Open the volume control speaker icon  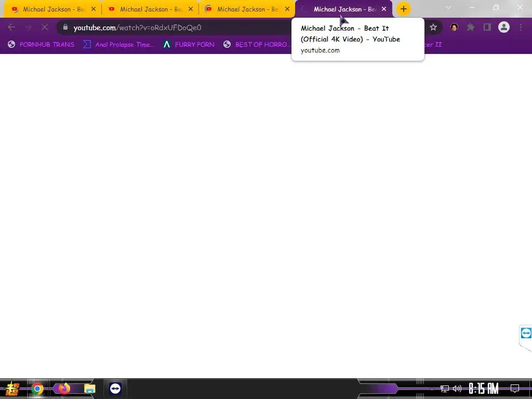[457, 389]
